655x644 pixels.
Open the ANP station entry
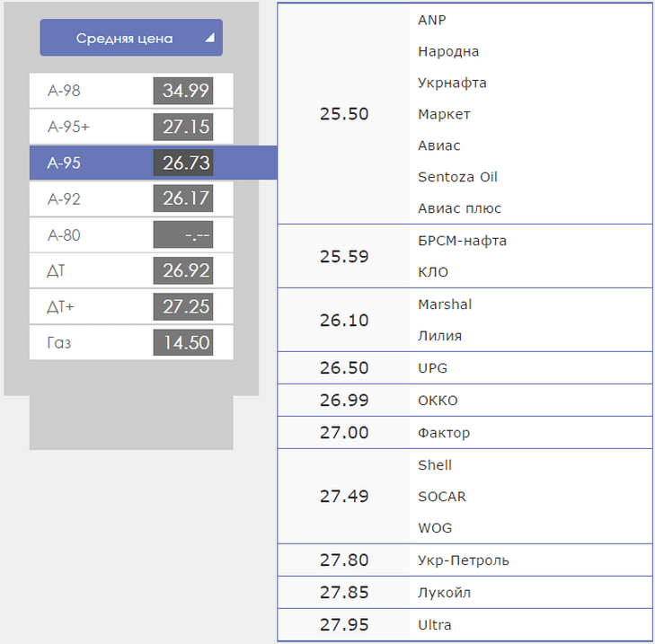(x=432, y=20)
